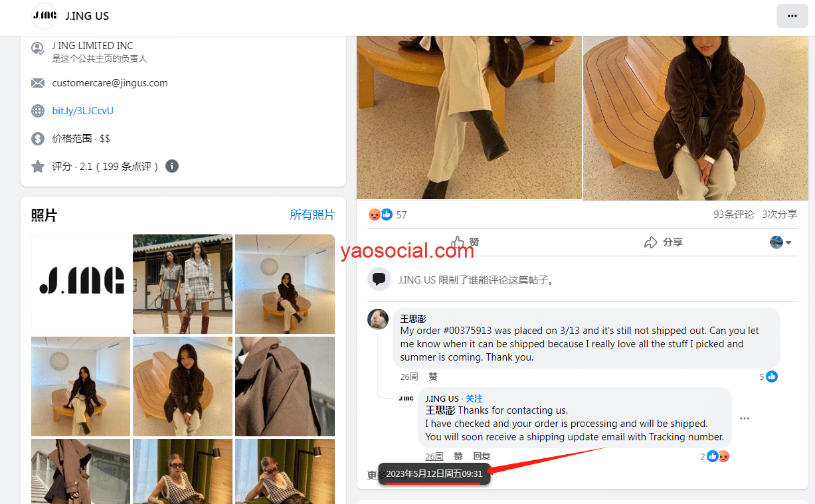Click 关注 to follow J.ING US
This screenshot has width=815, height=504.
(474, 398)
